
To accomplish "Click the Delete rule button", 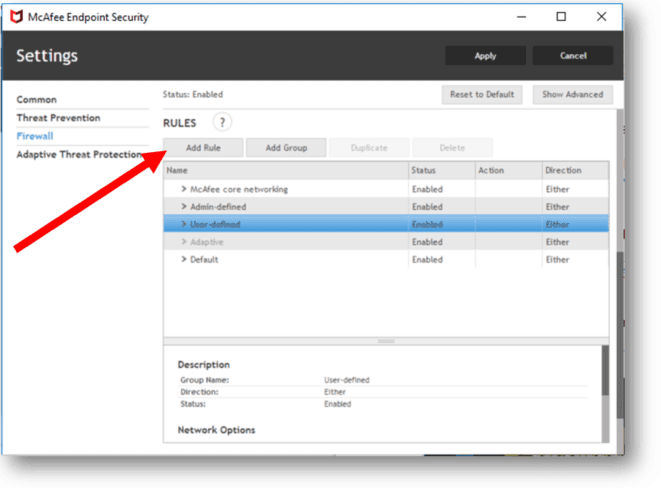I will 452,147.
